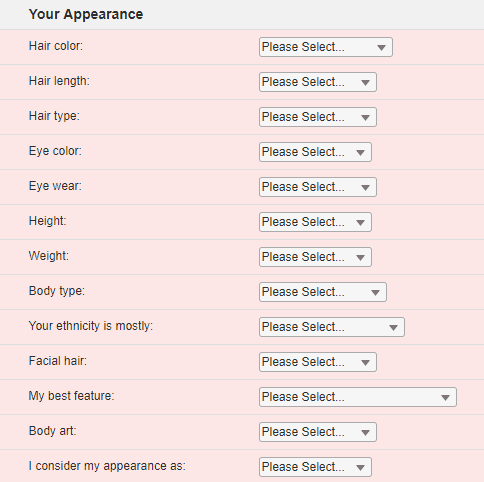Open the Height dropdown

(x=315, y=222)
